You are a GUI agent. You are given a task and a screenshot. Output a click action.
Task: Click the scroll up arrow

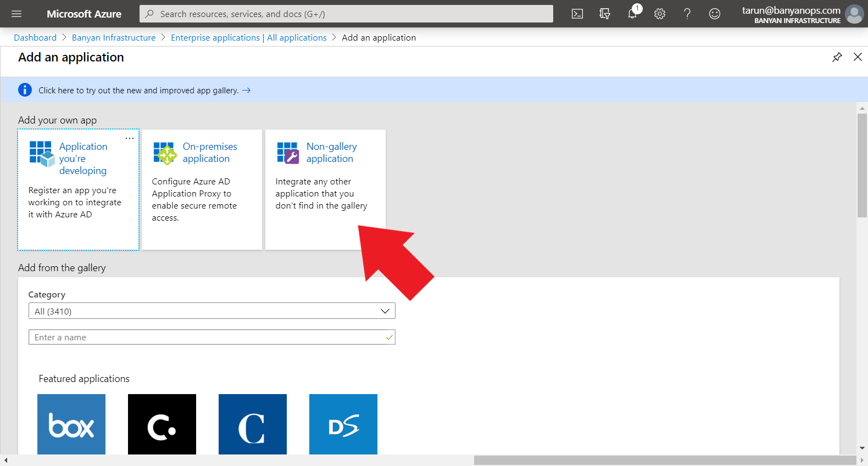pyautogui.click(x=862, y=109)
